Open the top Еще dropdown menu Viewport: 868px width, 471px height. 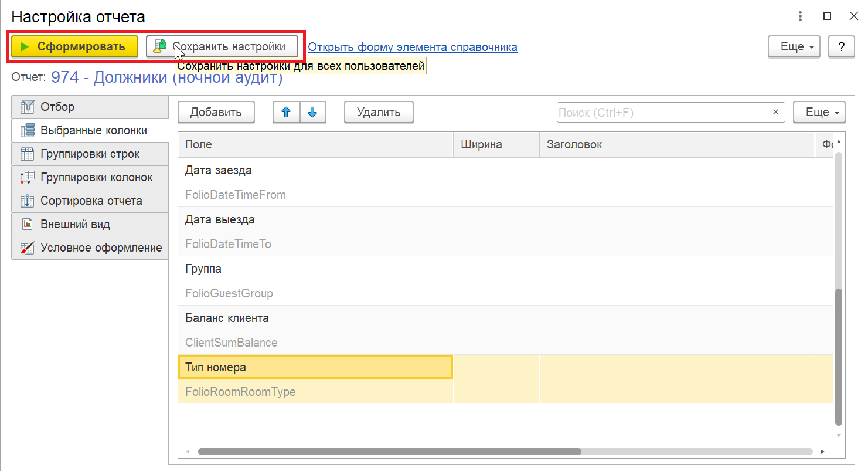(794, 47)
